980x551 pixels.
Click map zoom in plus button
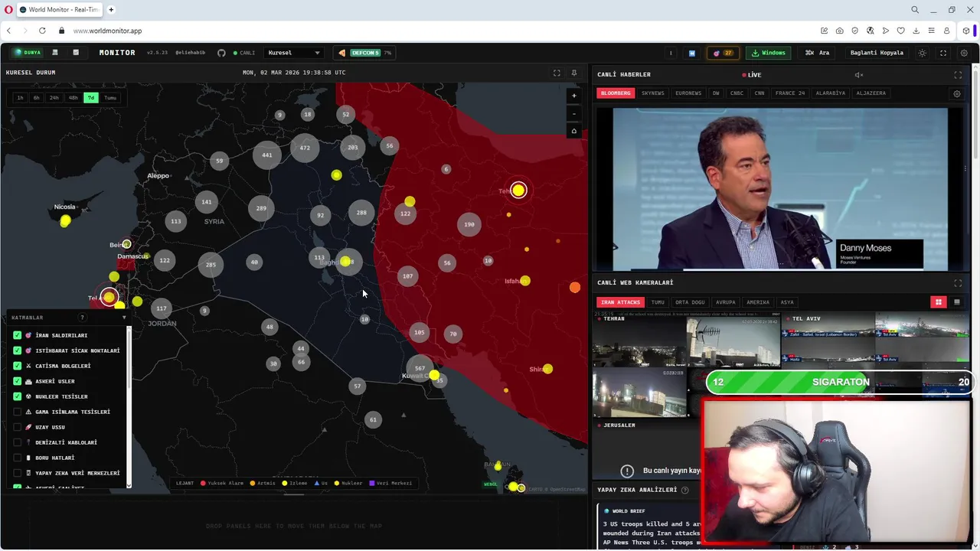pos(574,96)
